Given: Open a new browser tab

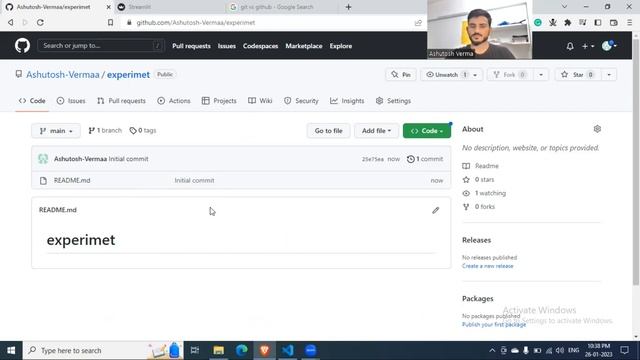Looking at the screenshot, I should (348, 7).
